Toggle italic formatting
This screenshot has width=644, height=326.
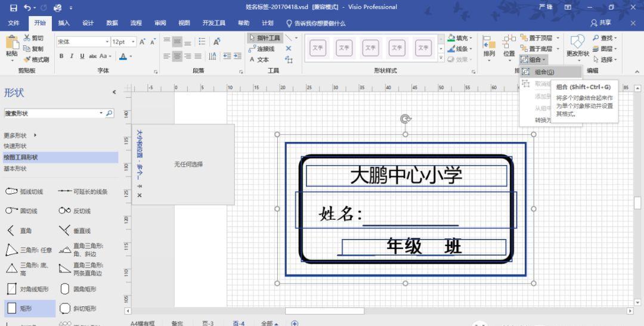coord(72,56)
